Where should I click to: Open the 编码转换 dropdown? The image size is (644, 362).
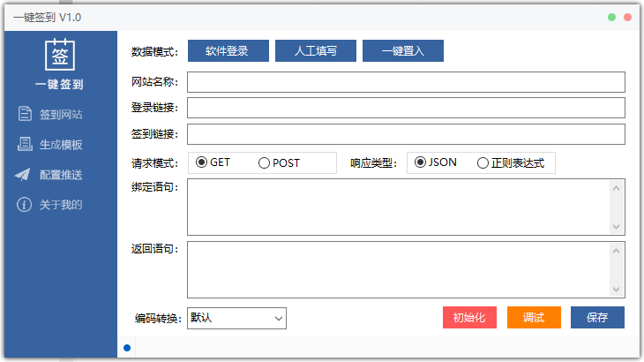(x=237, y=318)
